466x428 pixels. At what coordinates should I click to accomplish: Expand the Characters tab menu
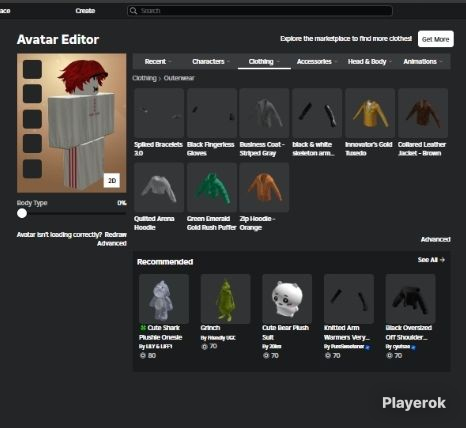click(211, 62)
